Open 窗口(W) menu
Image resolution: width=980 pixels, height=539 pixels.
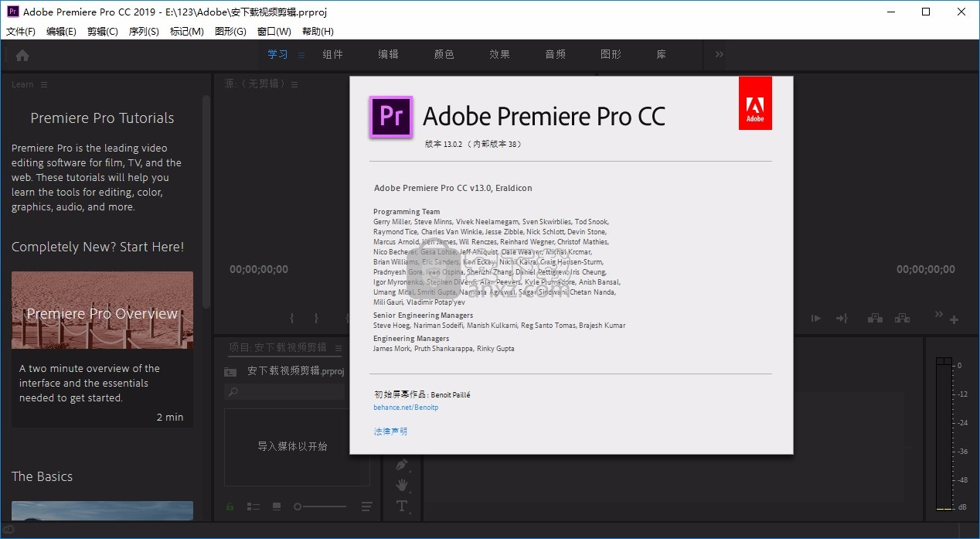tap(274, 32)
